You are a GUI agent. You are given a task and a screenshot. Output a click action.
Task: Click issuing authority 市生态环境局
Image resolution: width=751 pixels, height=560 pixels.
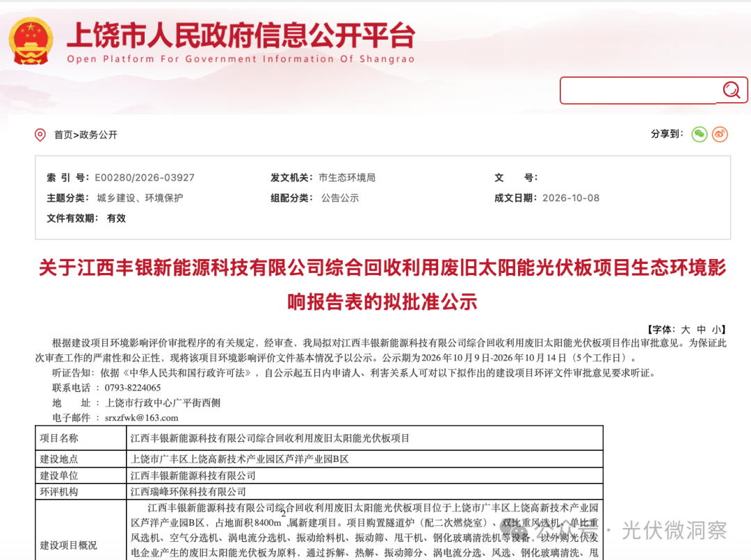pos(347,178)
